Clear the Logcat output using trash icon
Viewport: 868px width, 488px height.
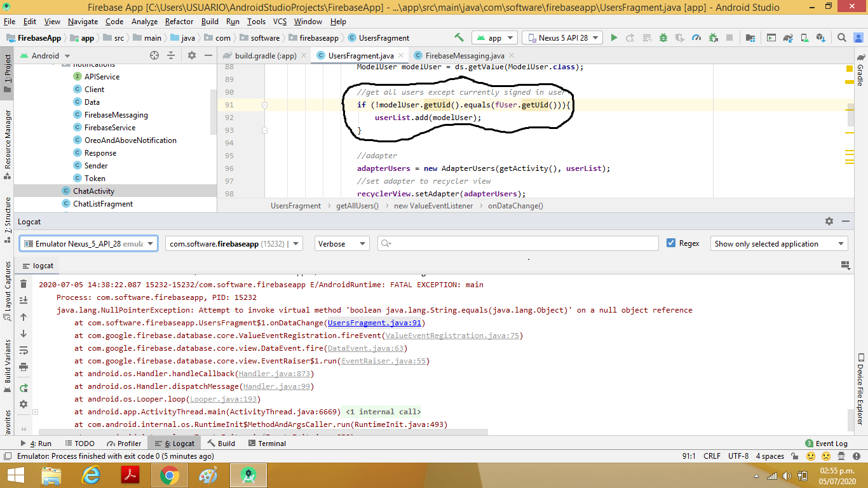coord(24,284)
